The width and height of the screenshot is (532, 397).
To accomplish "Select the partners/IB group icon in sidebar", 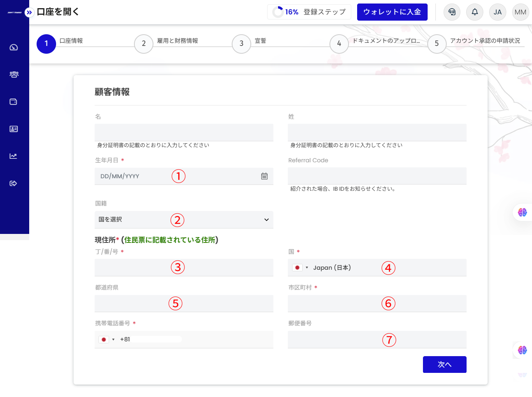I will [x=14, y=74].
